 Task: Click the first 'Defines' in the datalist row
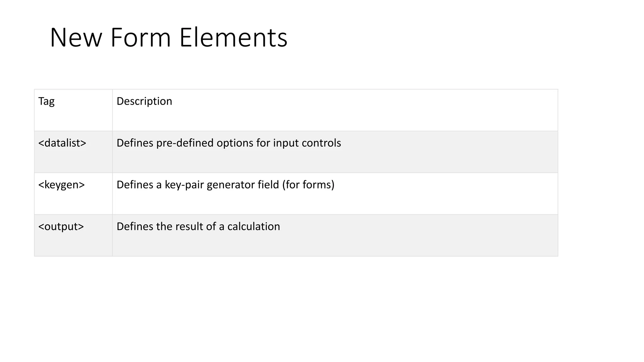tap(135, 143)
